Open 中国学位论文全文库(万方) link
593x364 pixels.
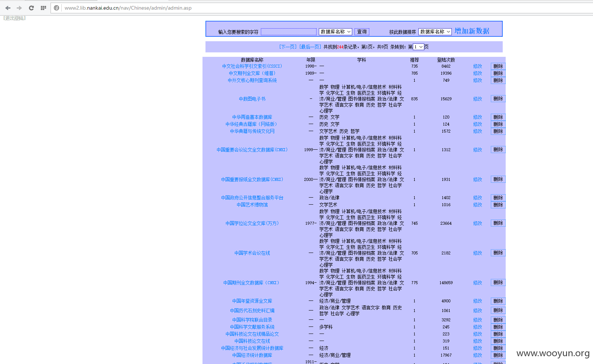(252, 223)
